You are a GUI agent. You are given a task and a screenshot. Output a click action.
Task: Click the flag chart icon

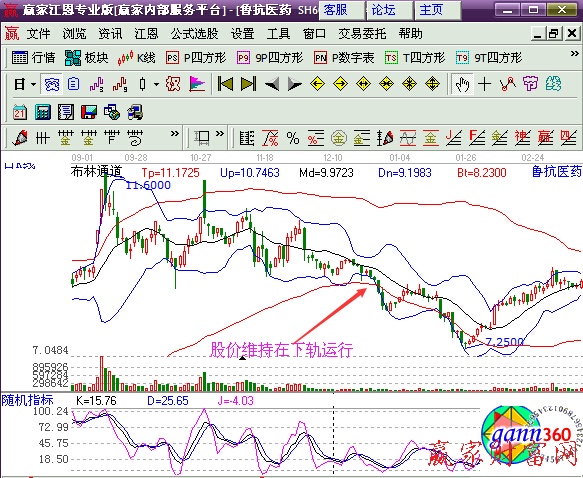pos(197,84)
